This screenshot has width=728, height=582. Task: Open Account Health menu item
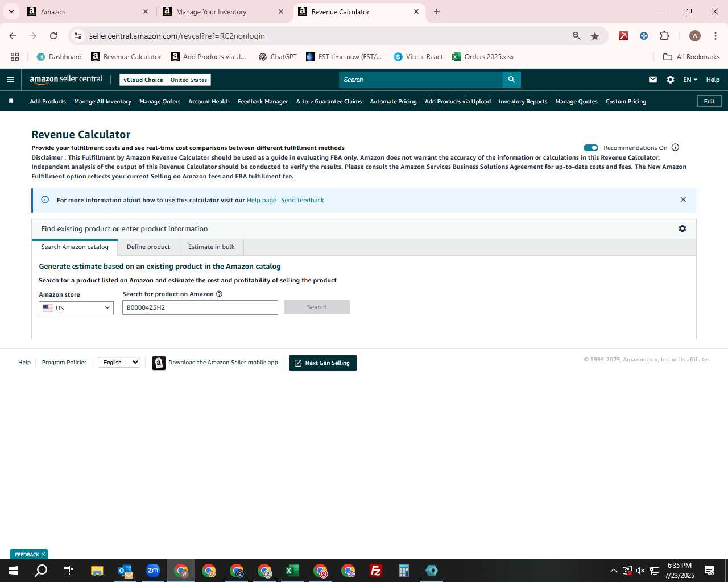[209, 101]
